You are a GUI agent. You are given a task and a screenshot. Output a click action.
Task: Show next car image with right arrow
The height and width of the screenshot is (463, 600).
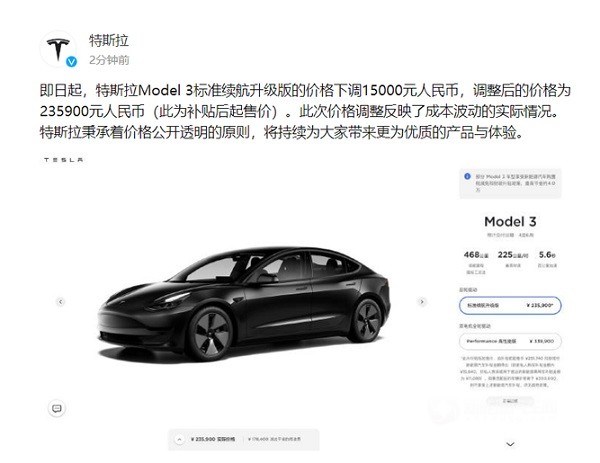click(x=422, y=302)
